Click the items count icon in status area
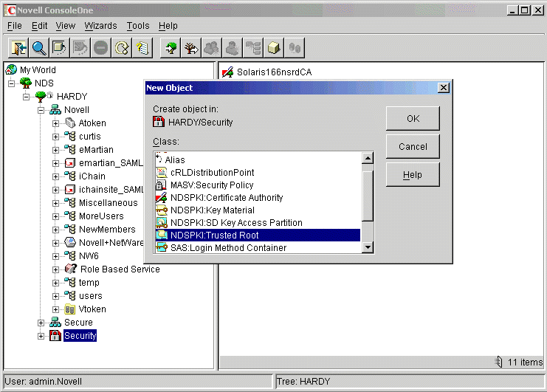 click(x=499, y=362)
